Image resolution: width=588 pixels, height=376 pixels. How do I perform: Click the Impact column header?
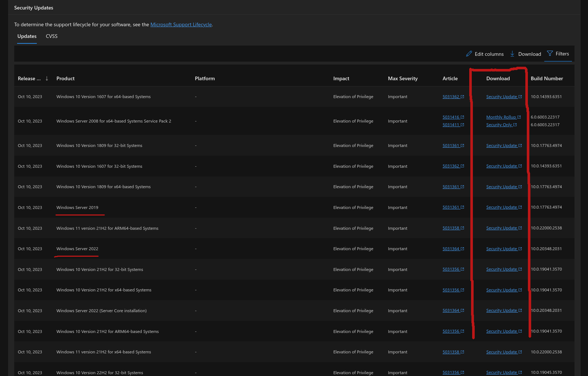341,78
